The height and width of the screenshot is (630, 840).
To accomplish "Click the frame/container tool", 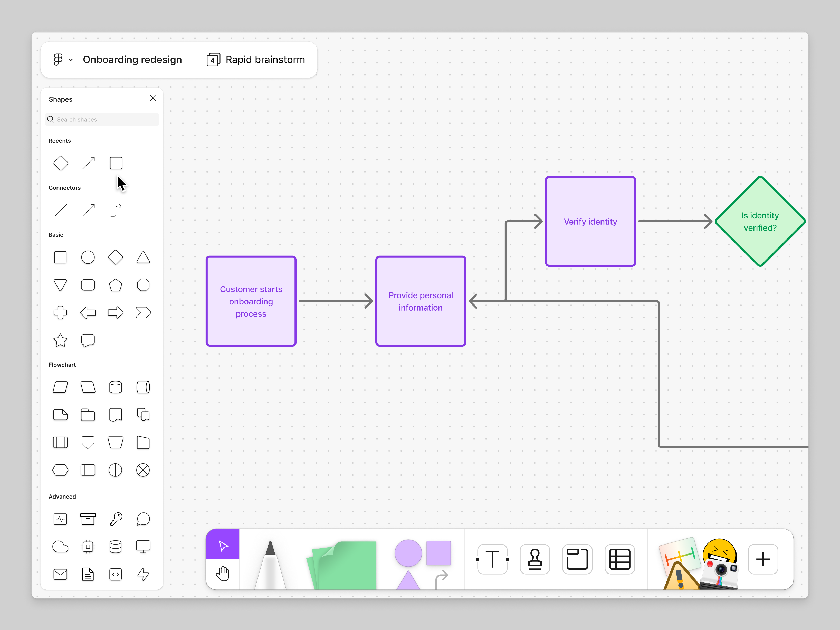I will 577,559.
